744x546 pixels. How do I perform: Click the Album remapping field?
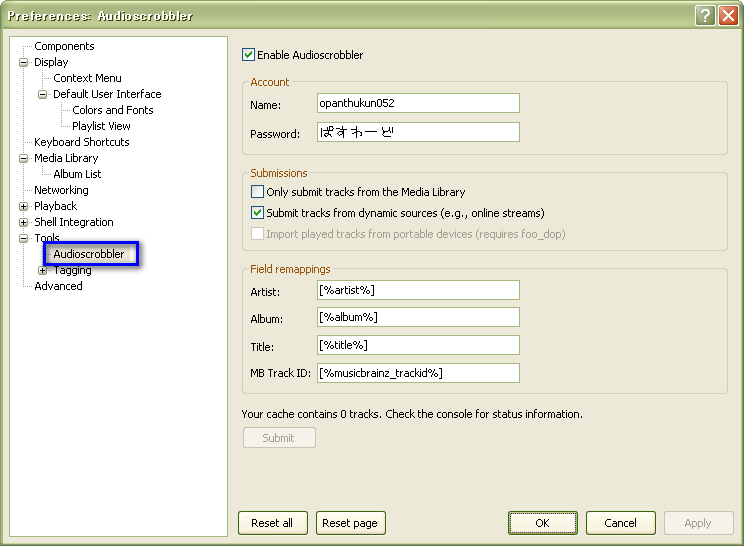pos(418,317)
